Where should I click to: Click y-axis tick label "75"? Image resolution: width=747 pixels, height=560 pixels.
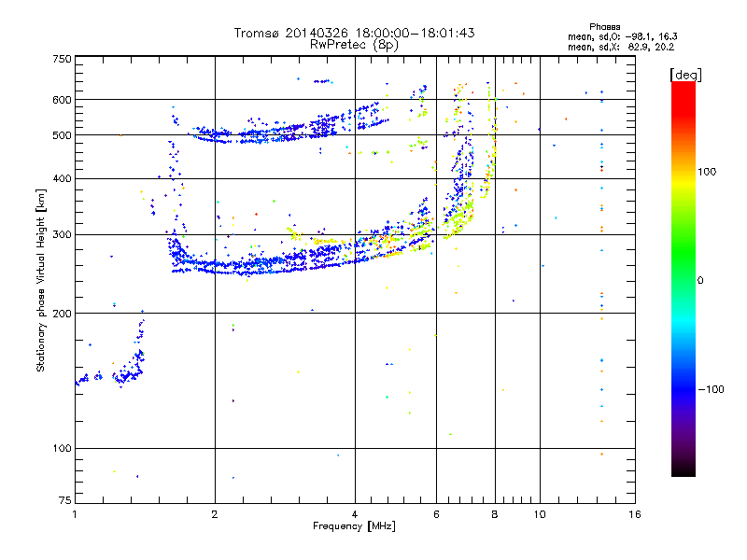tap(64, 500)
